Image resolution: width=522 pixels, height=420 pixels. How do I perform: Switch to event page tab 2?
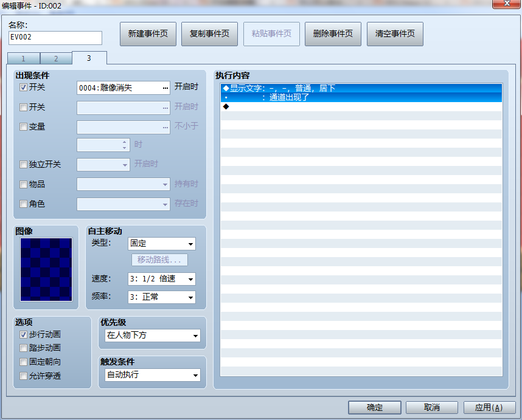click(x=56, y=58)
